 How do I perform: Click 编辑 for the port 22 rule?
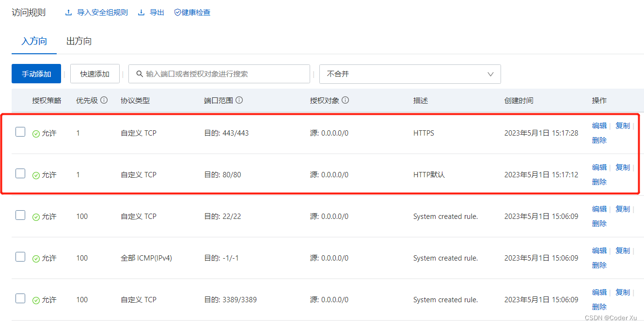(x=599, y=209)
